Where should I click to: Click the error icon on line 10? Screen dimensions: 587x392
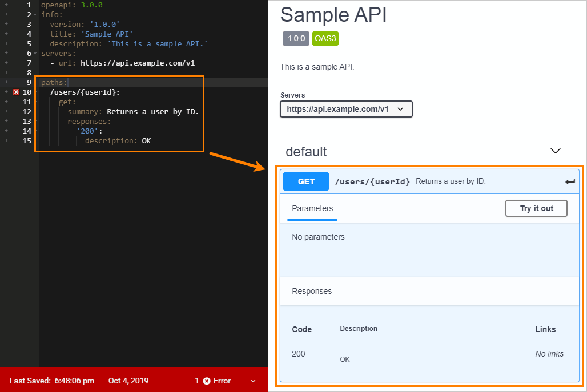click(x=16, y=92)
